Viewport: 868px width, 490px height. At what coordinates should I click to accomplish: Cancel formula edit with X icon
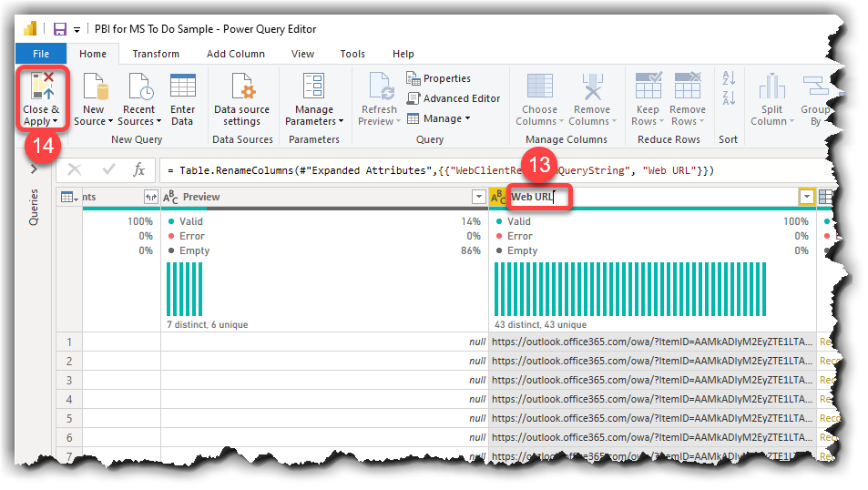coord(74,170)
